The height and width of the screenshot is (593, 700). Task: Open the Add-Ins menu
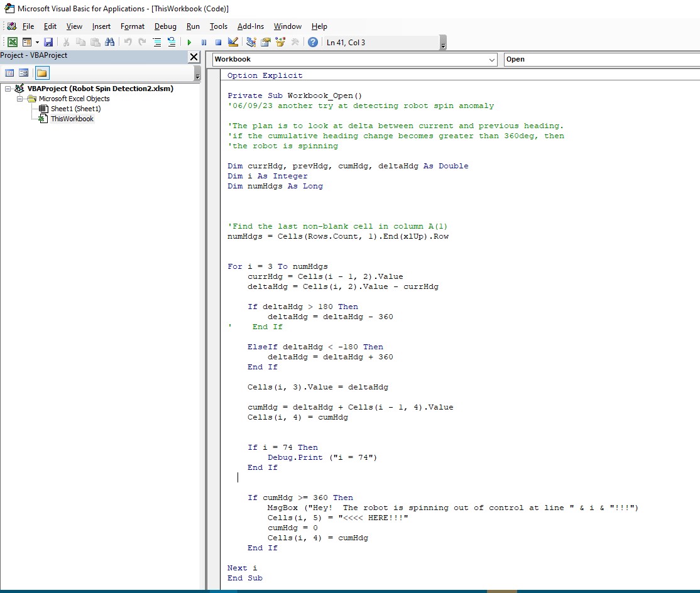coord(251,26)
